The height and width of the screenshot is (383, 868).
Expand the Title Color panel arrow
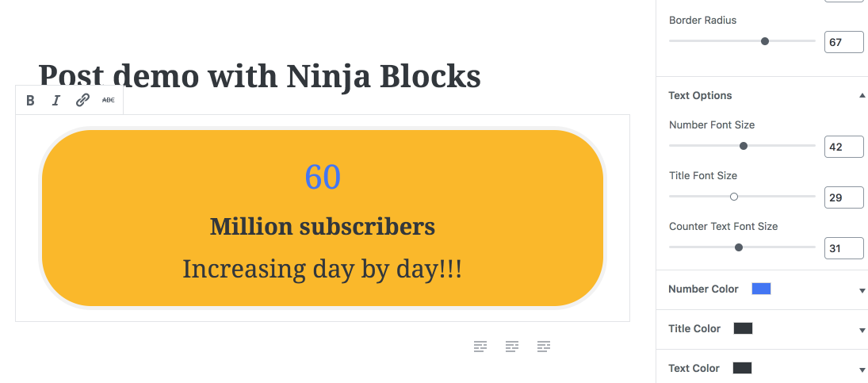pyautogui.click(x=862, y=330)
